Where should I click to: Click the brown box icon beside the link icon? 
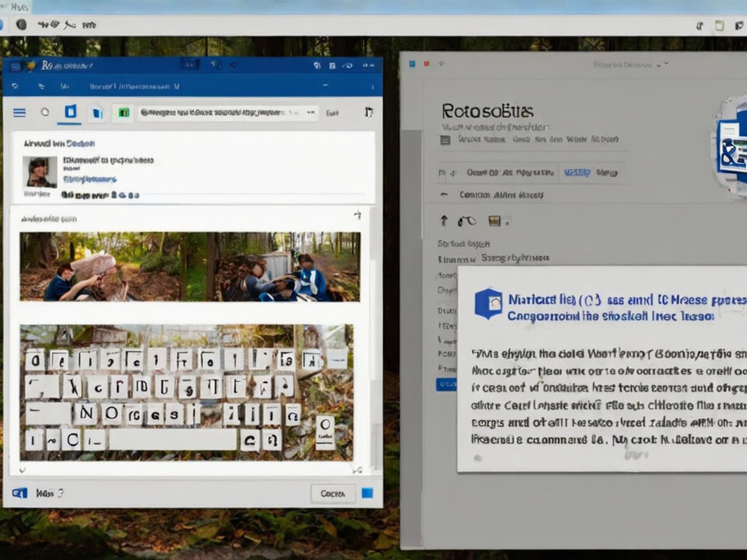click(495, 221)
